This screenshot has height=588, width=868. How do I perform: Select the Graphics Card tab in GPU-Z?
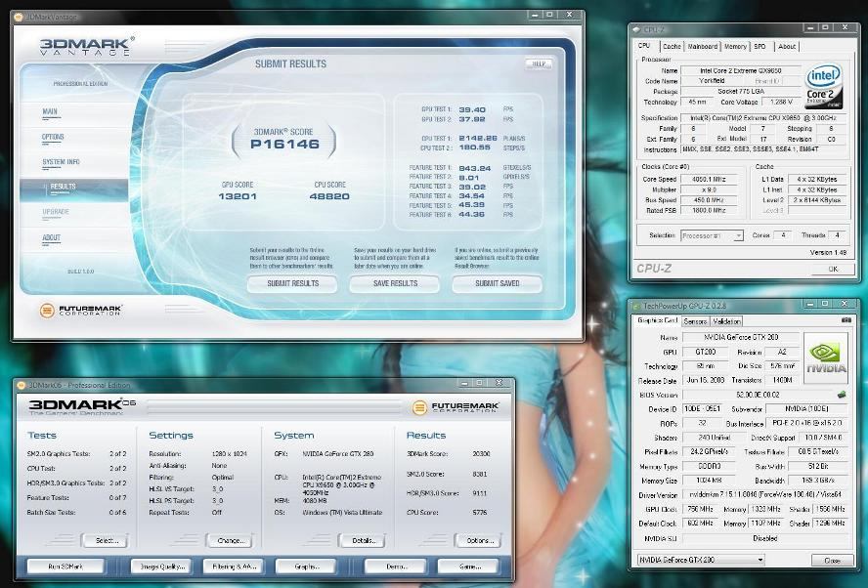pos(657,320)
